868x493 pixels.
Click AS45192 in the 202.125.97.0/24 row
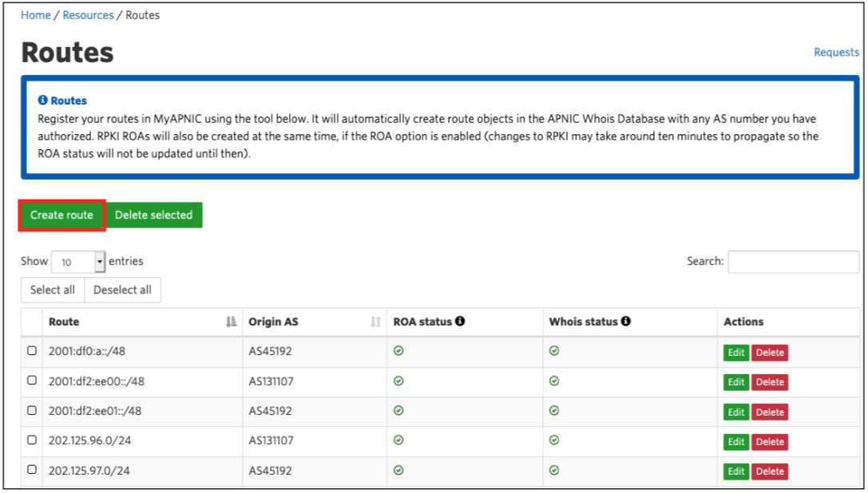coord(270,471)
